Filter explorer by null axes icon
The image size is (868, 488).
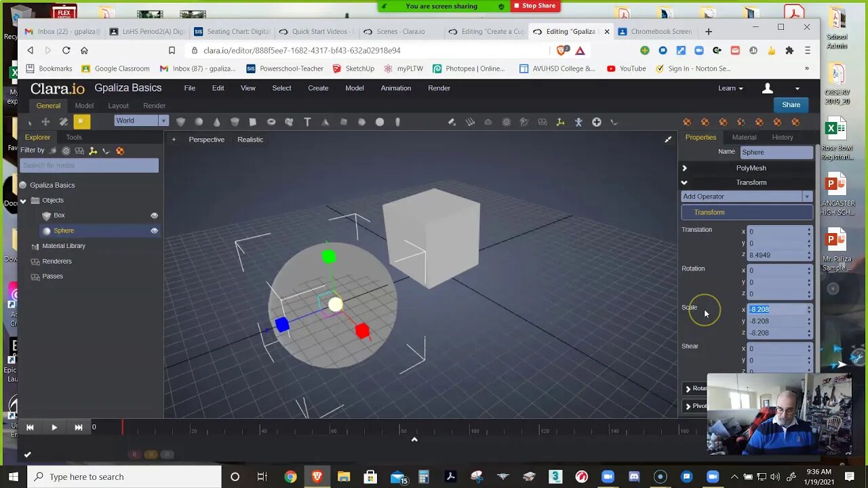coord(93,150)
